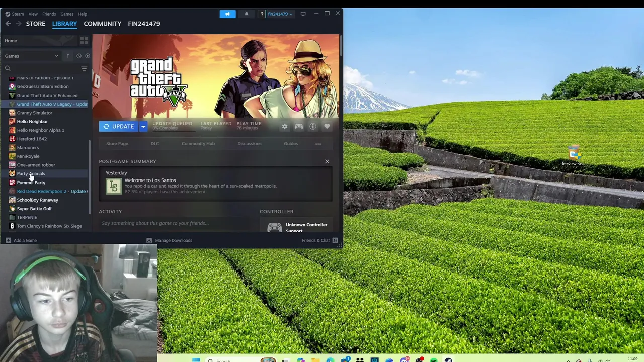Screen dimensions: 644x362
Task: Go forward with Steam's forward arrow
Action: (19, 24)
